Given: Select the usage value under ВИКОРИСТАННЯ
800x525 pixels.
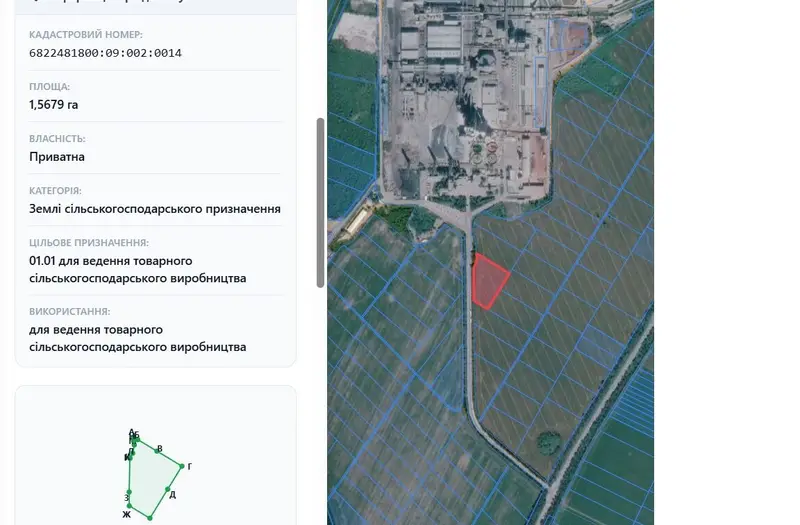Looking at the screenshot, I should pyautogui.click(x=138, y=338).
